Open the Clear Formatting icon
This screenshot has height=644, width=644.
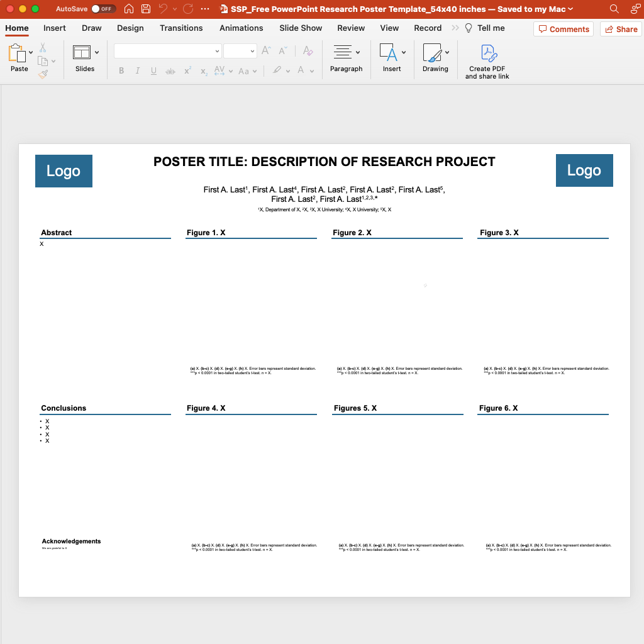coord(308,51)
